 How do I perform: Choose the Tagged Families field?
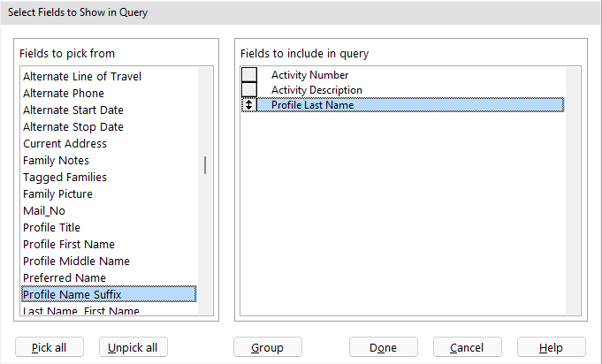click(x=65, y=178)
